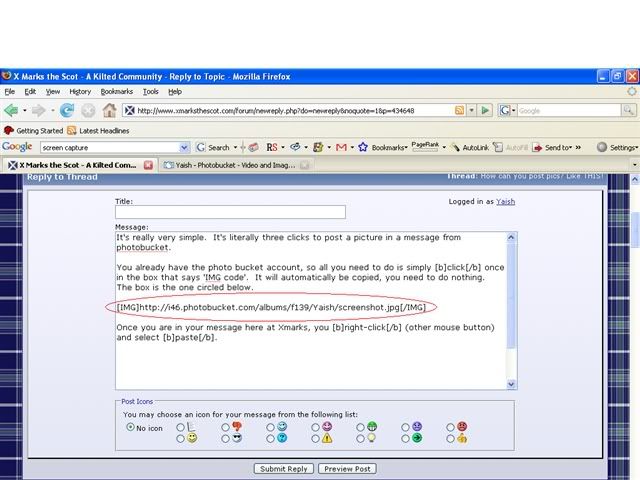This screenshot has height=480, width=640.
Task: Open the History menu
Action: click(80, 91)
